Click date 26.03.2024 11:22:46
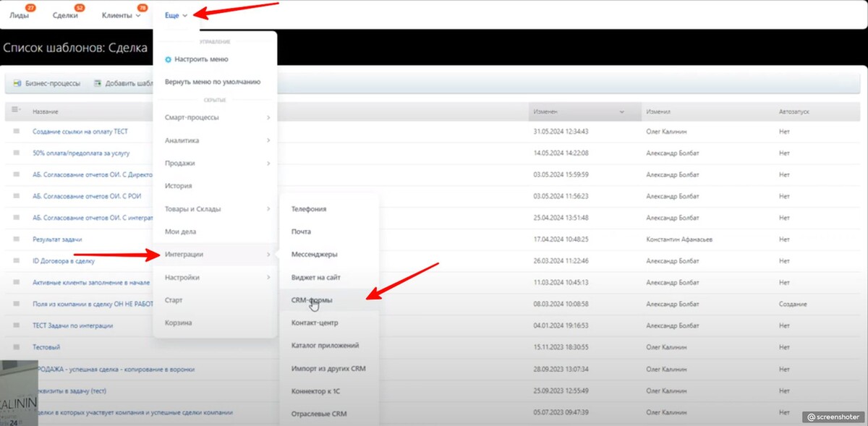This screenshot has width=868, height=426. [561, 260]
